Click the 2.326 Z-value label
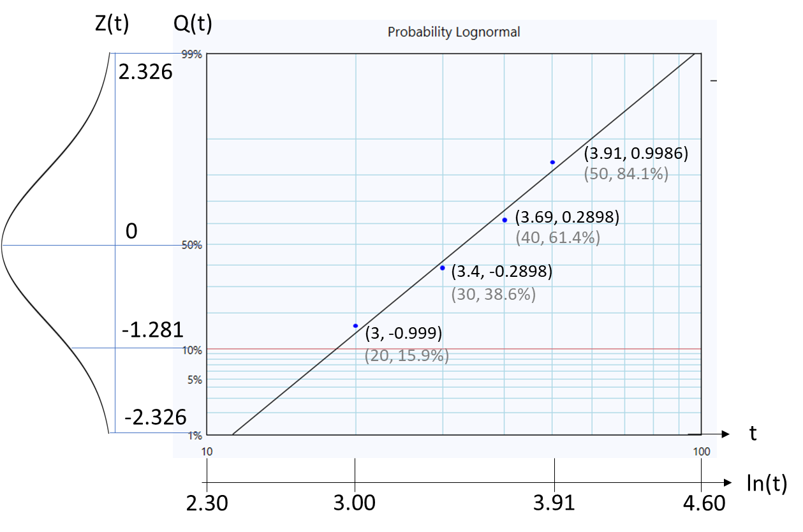This screenshot has height=532, width=803. click(x=146, y=72)
